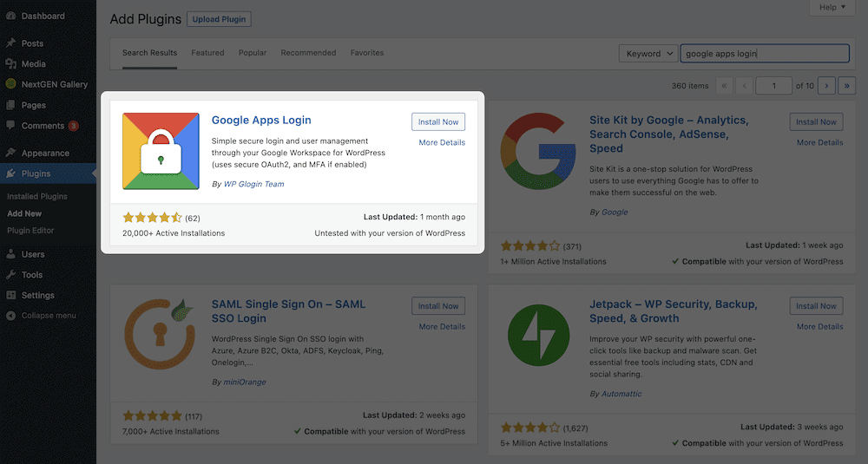The image size is (868, 464).
Task: Click the '360 items' count text
Action: point(690,86)
